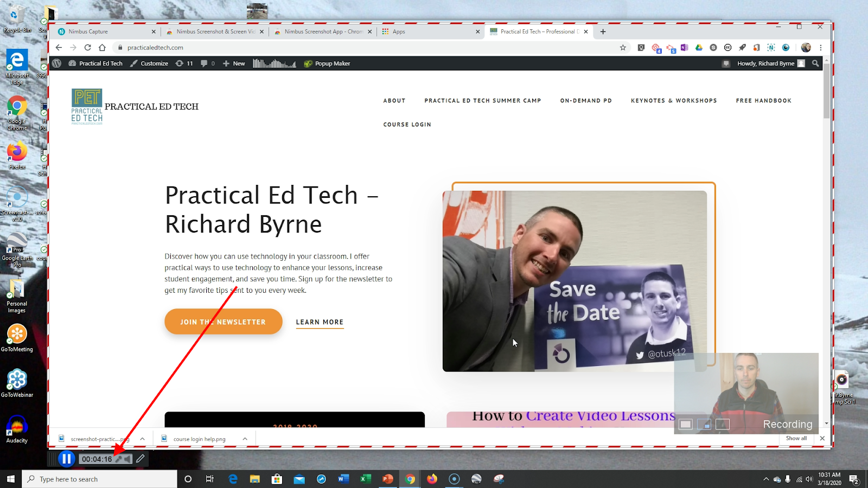Open the Howdy, Richard Byrne account menu

coord(771,63)
